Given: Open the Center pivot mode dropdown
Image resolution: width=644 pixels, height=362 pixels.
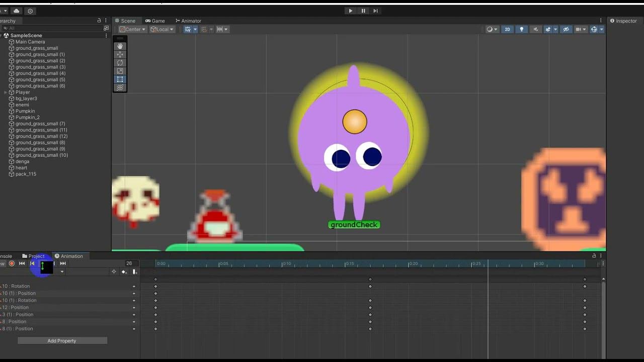Looking at the screenshot, I should [133, 29].
